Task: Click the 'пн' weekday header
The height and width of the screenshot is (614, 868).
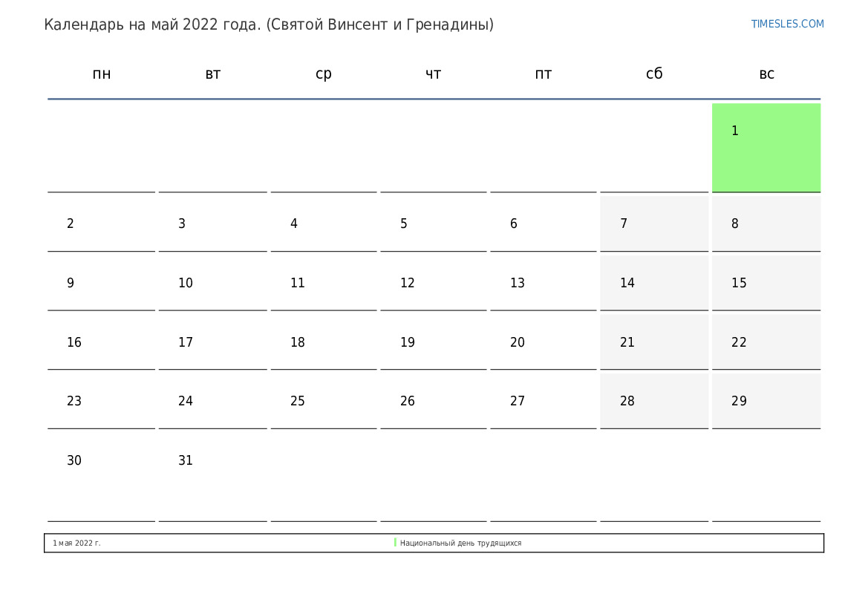Action: tap(101, 74)
